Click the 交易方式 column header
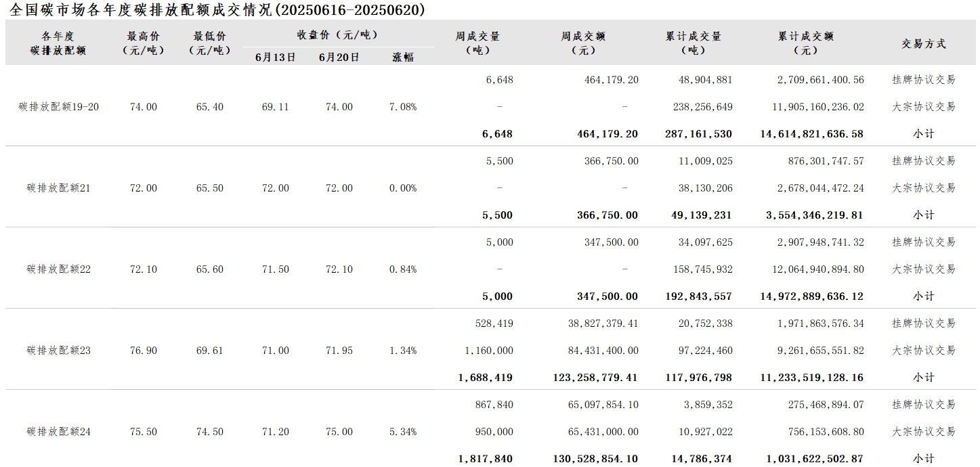This screenshot has height=467, width=980. point(924,43)
